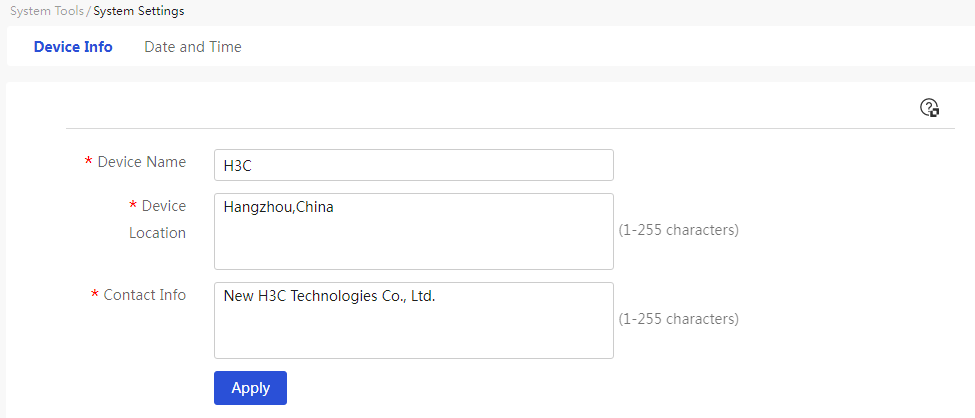Place the cursor on the Hangzhou,China text

(279, 207)
